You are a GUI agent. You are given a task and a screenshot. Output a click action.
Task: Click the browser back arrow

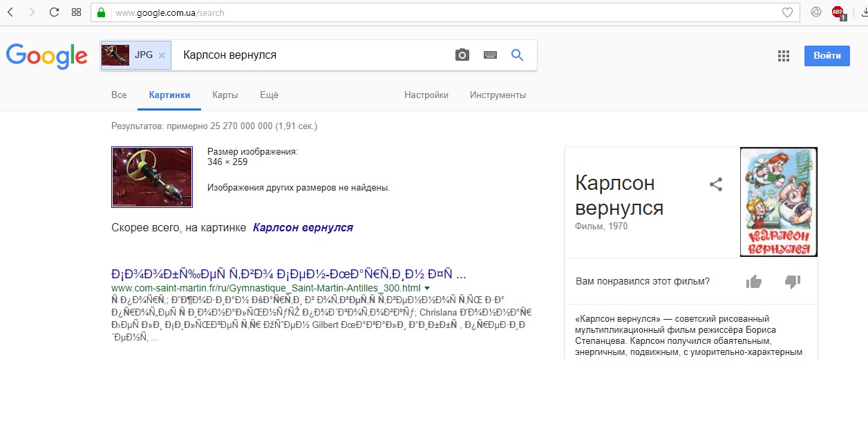[x=10, y=12]
